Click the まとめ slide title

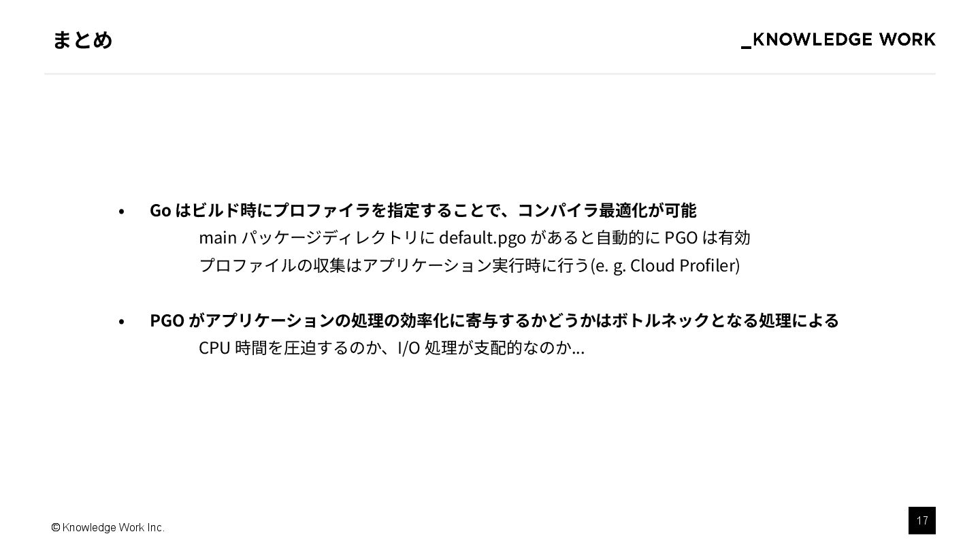point(82,40)
